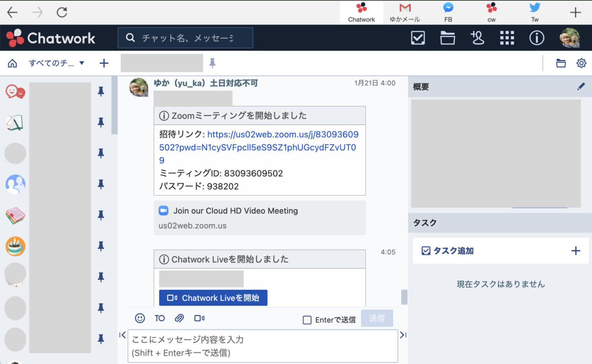592x364 pixels.
Task: Start a video call from the composer
Action: 199,318
